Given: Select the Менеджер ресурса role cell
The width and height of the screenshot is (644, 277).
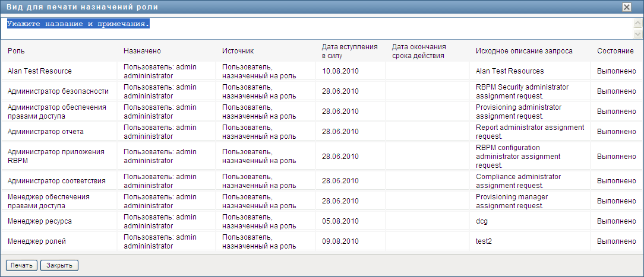Looking at the screenshot, I should [40, 221].
